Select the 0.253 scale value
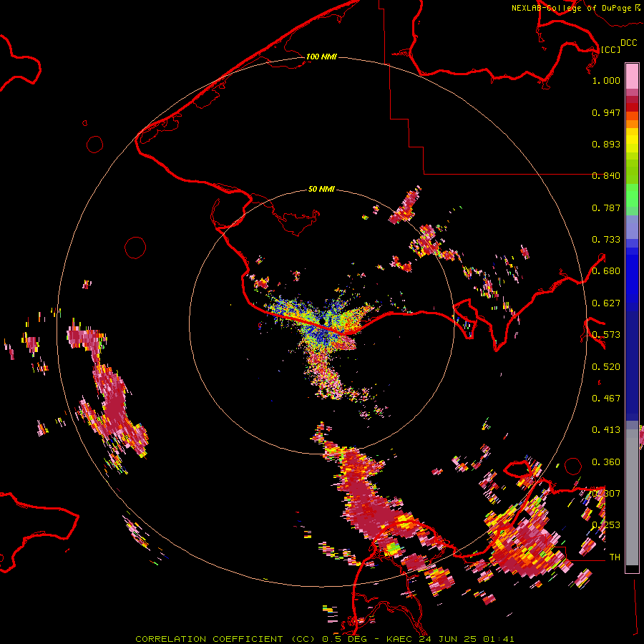The height and width of the screenshot is (644, 644). click(606, 525)
